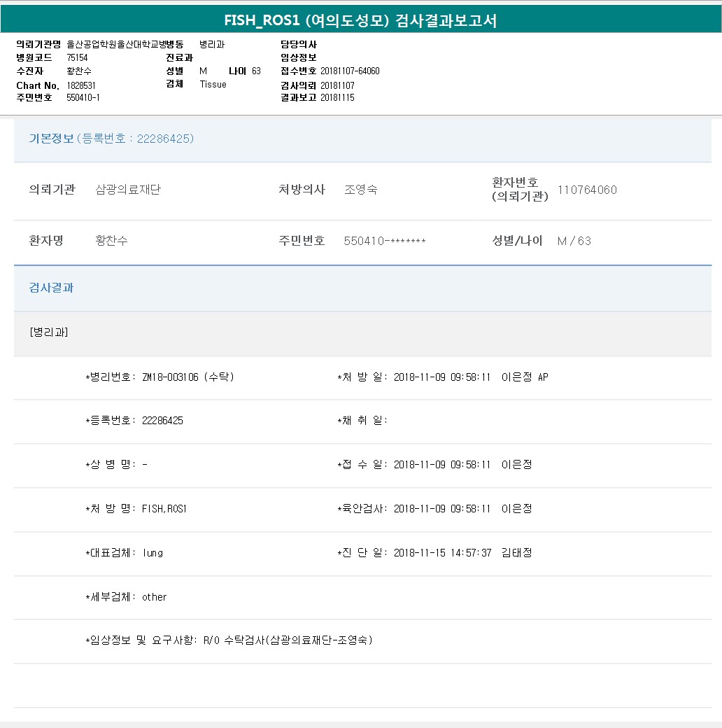Screen dimensions: 722x728
Task: Select the 의뢰기관 value 삼광의료재단
Action: tap(128, 190)
